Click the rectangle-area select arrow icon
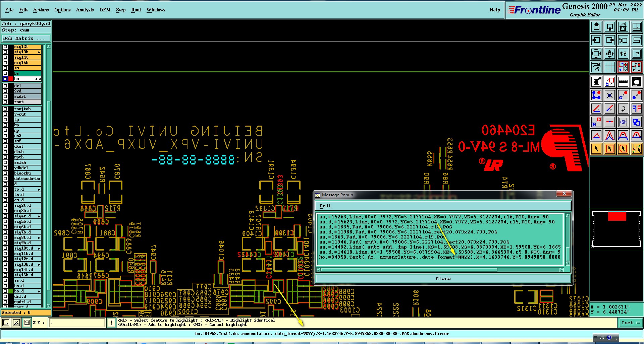The width and height of the screenshot is (644, 344). pos(609,149)
